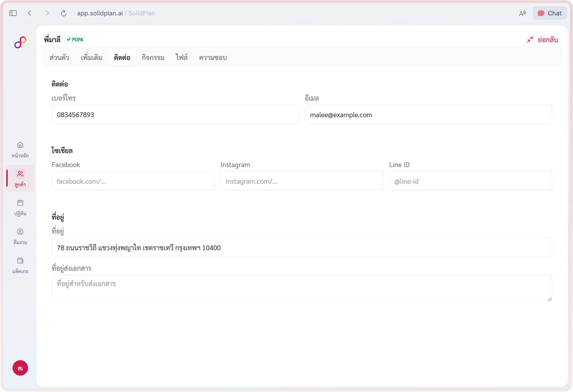The width and height of the screenshot is (573, 392).
Task: Go forward with the browser forward arrow
Action: click(47, 13)
